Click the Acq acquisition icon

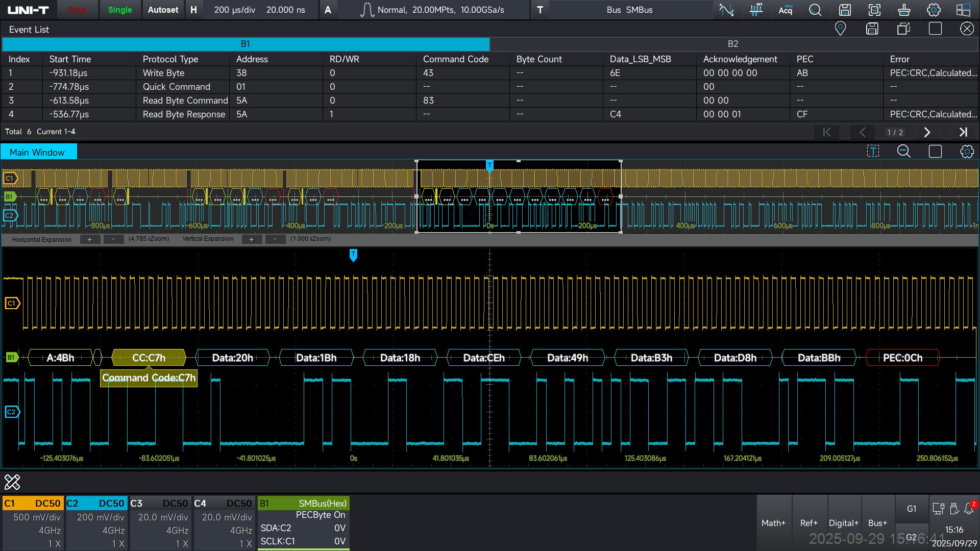tap(785, 10)
